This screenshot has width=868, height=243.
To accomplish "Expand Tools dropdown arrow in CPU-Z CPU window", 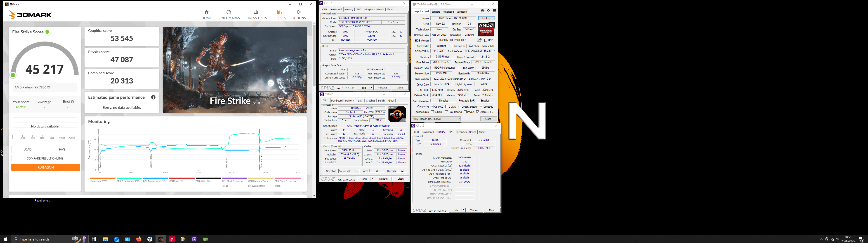I will 372,179.
